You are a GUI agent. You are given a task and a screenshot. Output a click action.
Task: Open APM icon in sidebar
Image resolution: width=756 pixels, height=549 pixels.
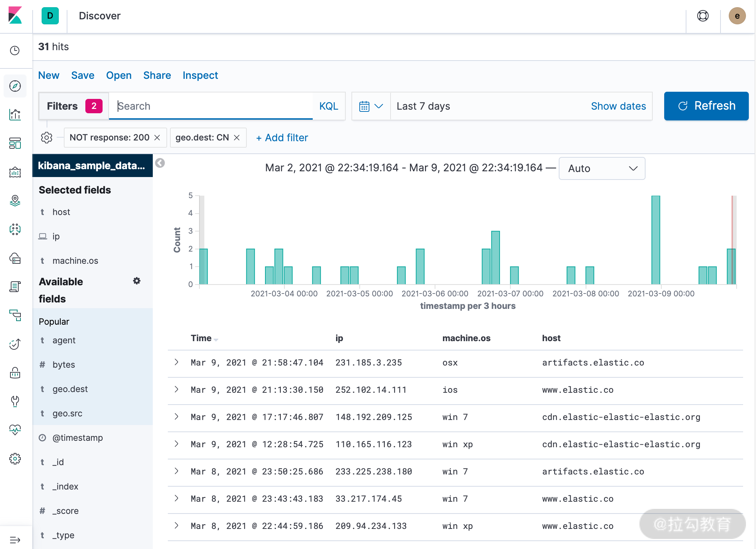[15, 315]
